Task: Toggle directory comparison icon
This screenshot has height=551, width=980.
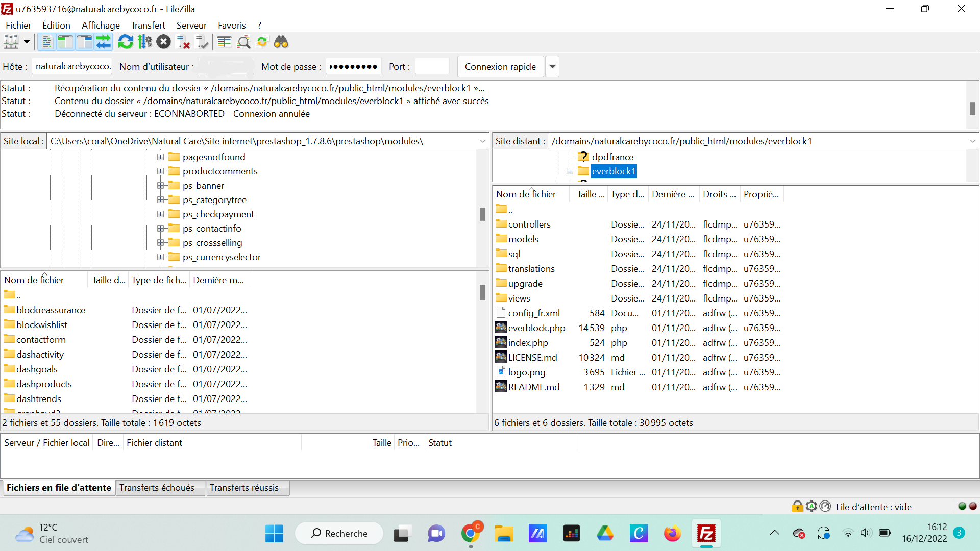Action: (243, 42)
